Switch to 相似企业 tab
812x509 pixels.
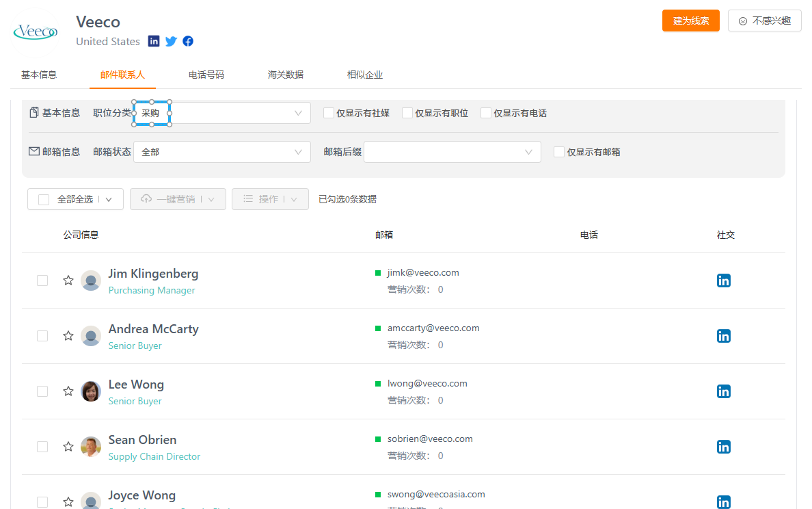pyautogui.click(x=364, y=75)
